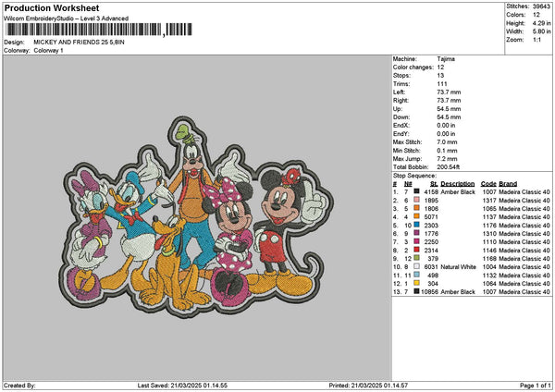Select the Height value '4.29 in'
The image size is (555, 392).
(541, 23)
